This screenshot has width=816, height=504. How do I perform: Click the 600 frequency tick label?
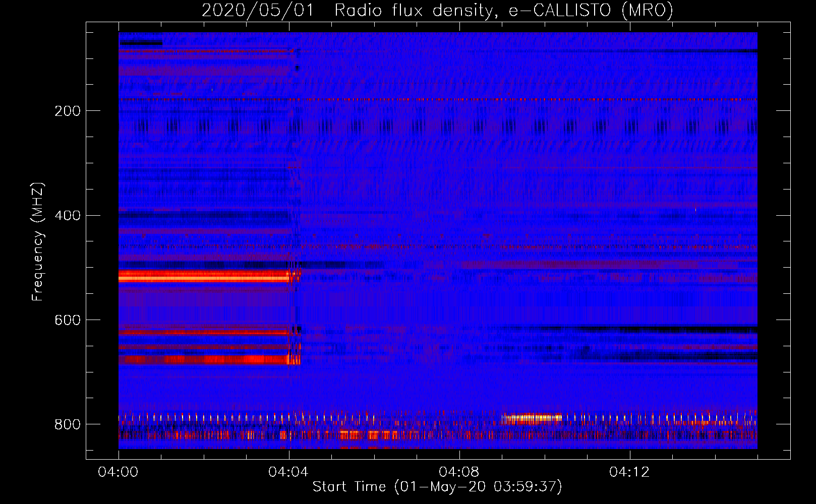[x=68, y=321]
